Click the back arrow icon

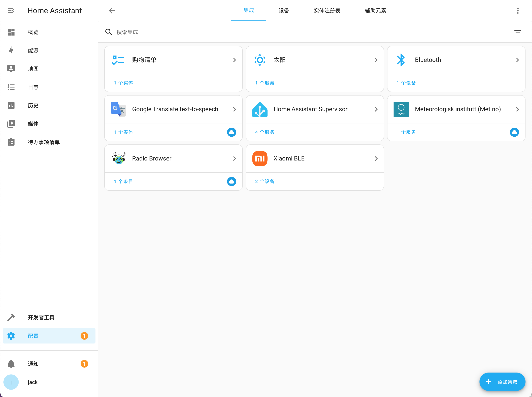point(112,11)
